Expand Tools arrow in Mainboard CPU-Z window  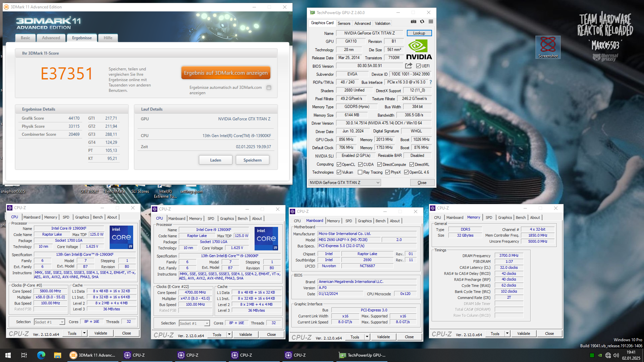(x=367, y=337)
